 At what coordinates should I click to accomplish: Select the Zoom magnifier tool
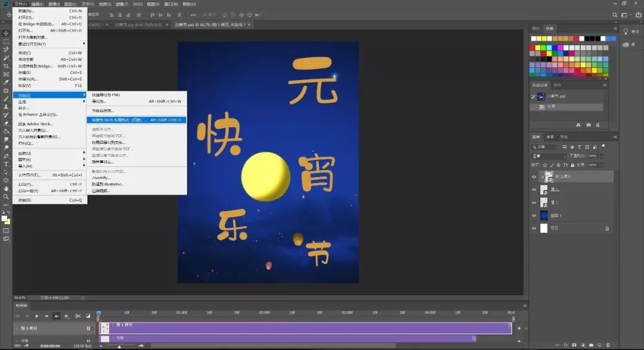(7, 196)
